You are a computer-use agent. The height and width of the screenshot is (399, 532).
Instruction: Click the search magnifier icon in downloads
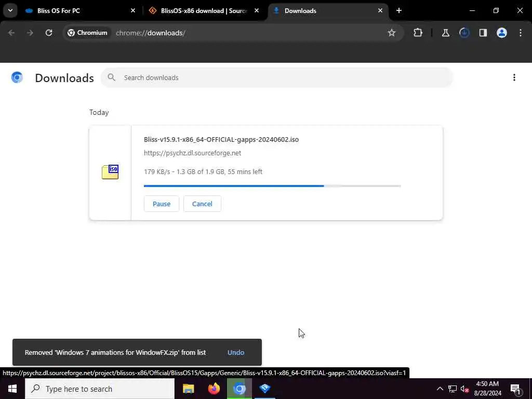pyautogui.click(x=111, y=78)
